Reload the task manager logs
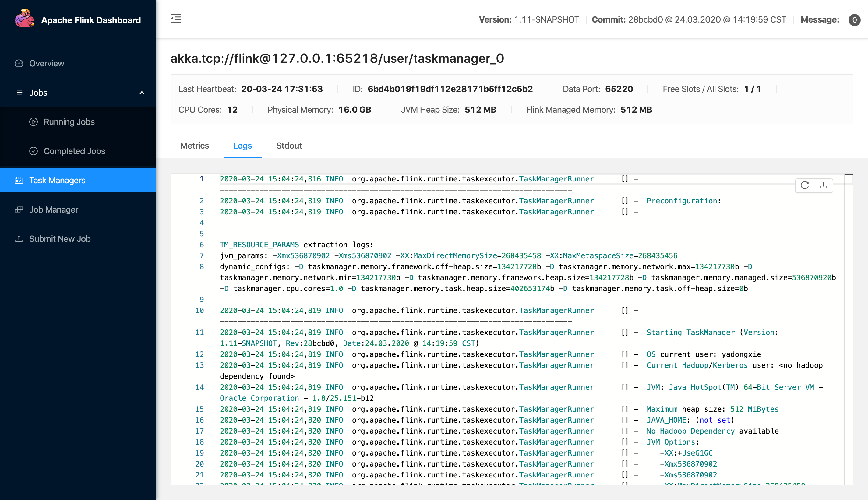 click(804, 185)
